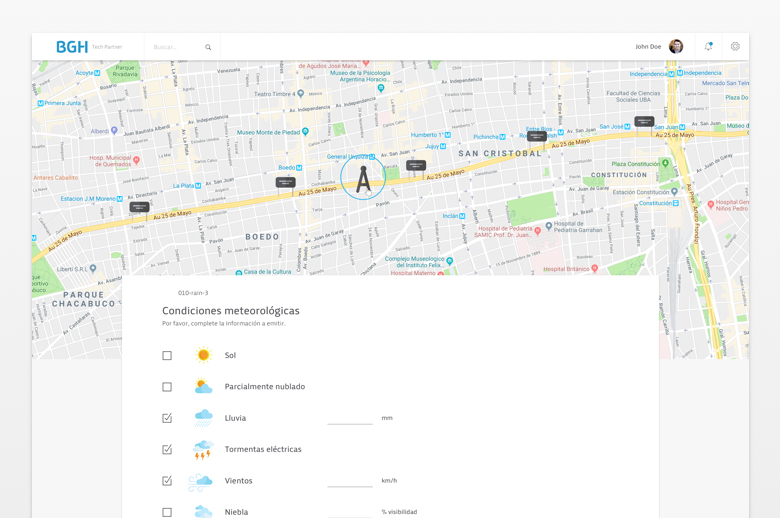Click the Condiciones meteorológicas heading
The height and width of the screenshot is (518, 780).
(x=231, y=311)
